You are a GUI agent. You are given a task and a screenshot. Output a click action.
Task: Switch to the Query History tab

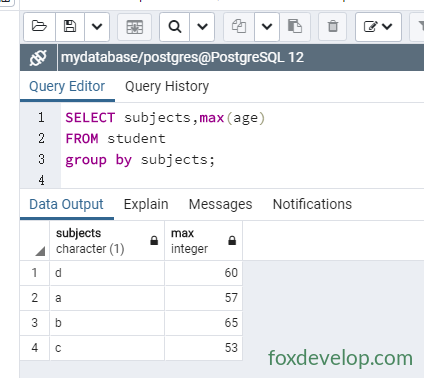click(167, 87)
